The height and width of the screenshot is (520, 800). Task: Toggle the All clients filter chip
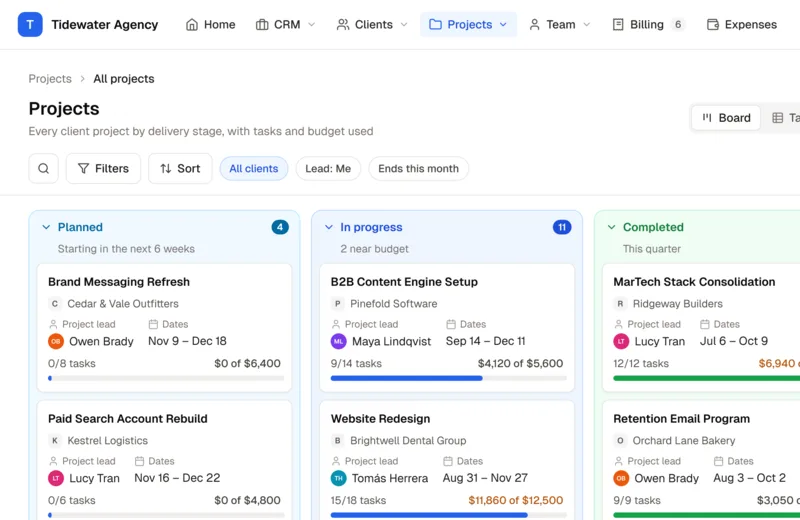254,168
